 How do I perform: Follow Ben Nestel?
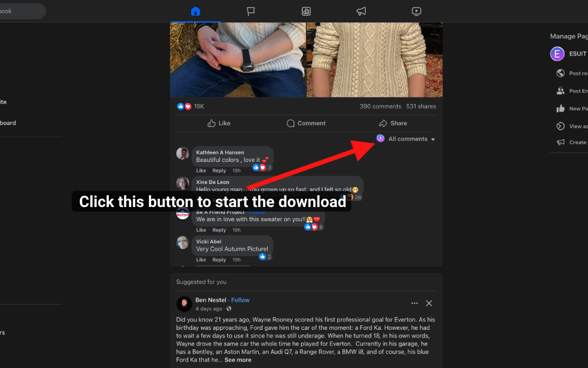(240, 300)
